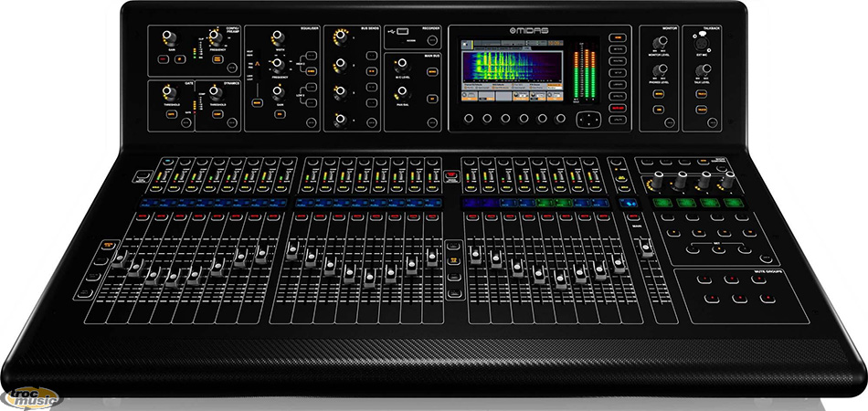868x411 pixels.
Task: Click the spectrogram display screen
Action: (x=512, y=68)
